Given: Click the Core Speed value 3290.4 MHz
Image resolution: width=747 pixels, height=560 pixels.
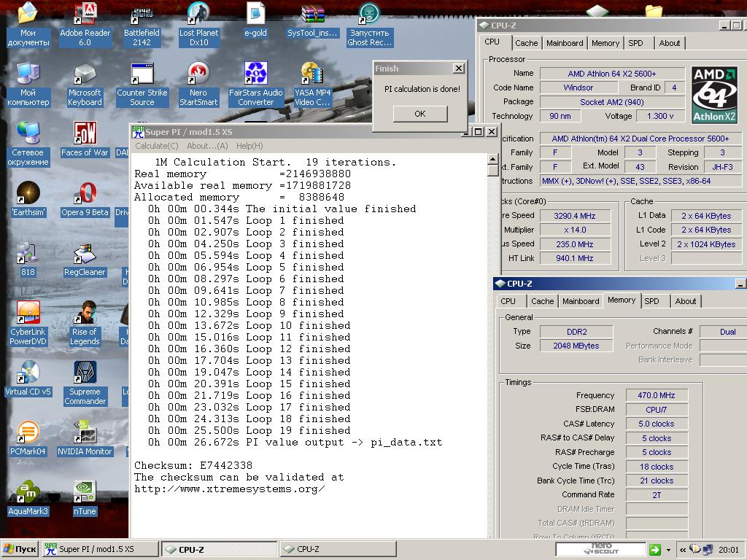Looking at the screenshot, I should click(575, 216).
